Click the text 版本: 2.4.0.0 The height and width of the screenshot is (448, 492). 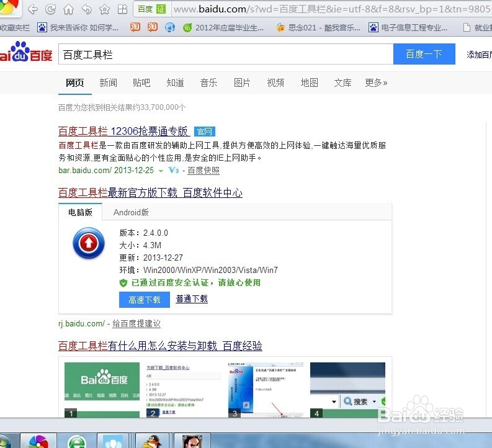tap(144, 233)
